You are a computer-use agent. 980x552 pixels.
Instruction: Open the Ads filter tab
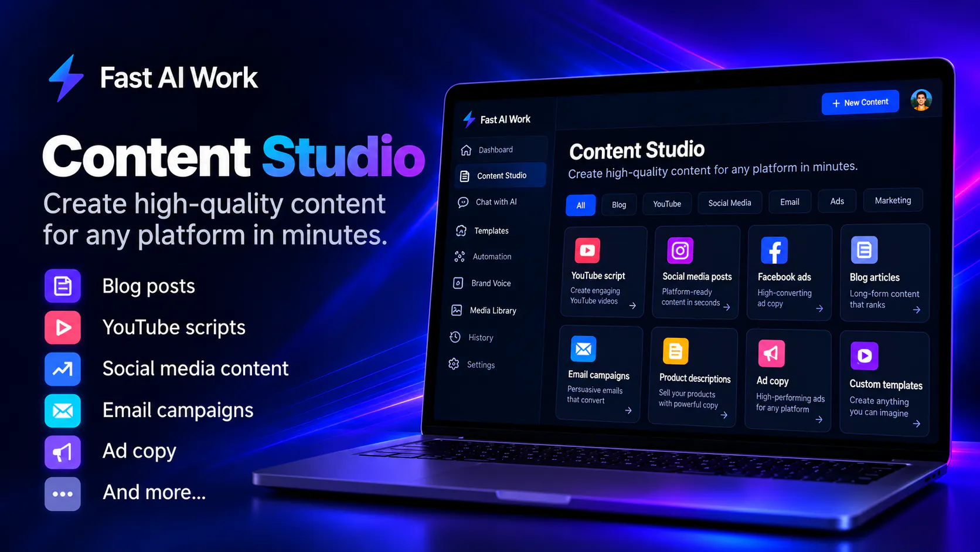click(x=837, y=201)
